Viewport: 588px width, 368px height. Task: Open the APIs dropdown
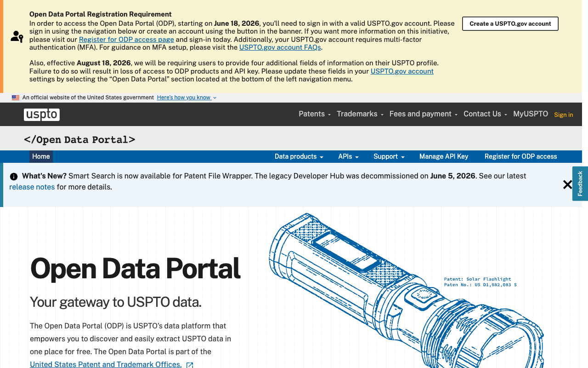tap(348, 156)
